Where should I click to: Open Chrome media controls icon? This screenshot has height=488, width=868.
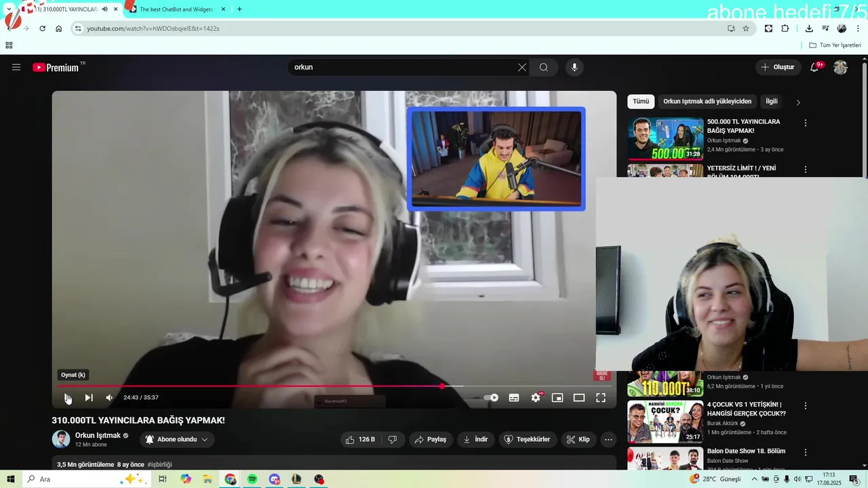tap(825, 28)
